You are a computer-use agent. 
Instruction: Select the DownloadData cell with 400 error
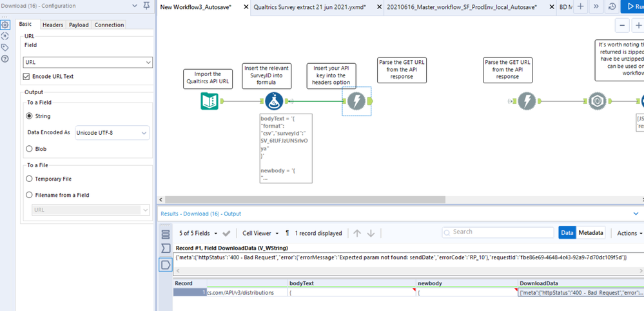tap(581, 292)
